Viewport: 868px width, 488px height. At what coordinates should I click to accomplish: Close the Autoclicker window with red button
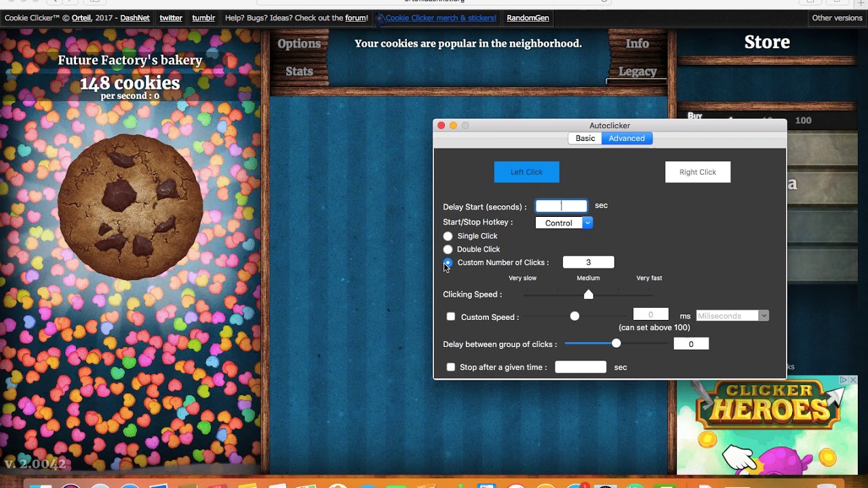tap(441, 125)
